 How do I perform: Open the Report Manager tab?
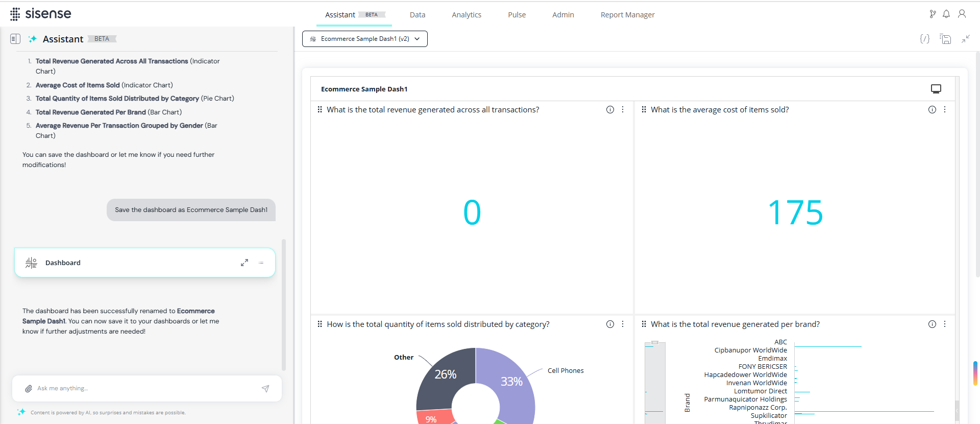tap(627, 15)
